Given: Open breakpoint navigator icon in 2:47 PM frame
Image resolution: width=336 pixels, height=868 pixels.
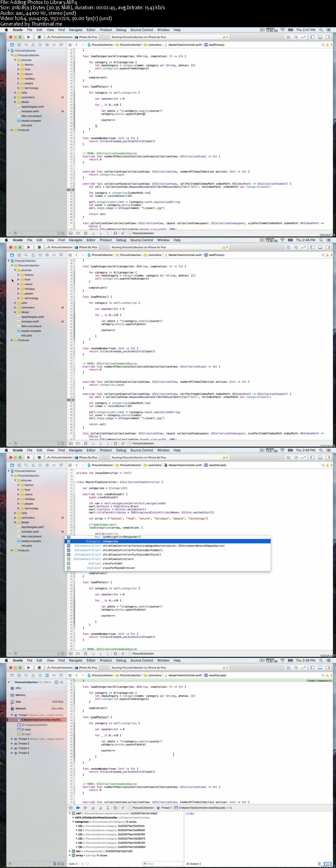Looking at the screenshot, I should (x=54, y=45).
